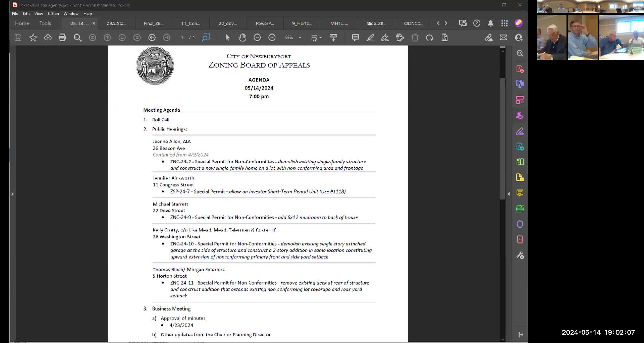Screen dimensions: 644x343
Task: Show previous tabs with left chevron
Action: 438,23
